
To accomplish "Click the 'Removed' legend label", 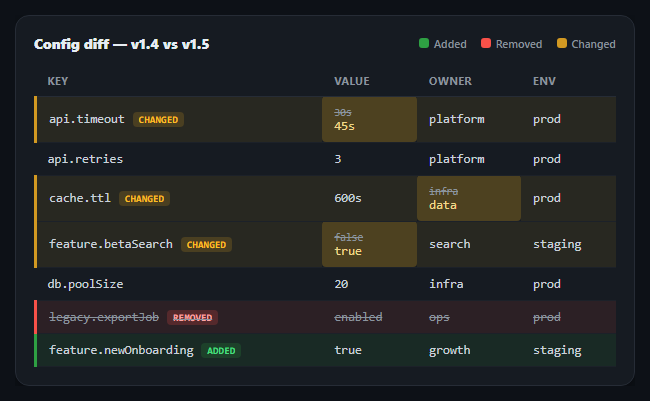I will tap(519, 44).
